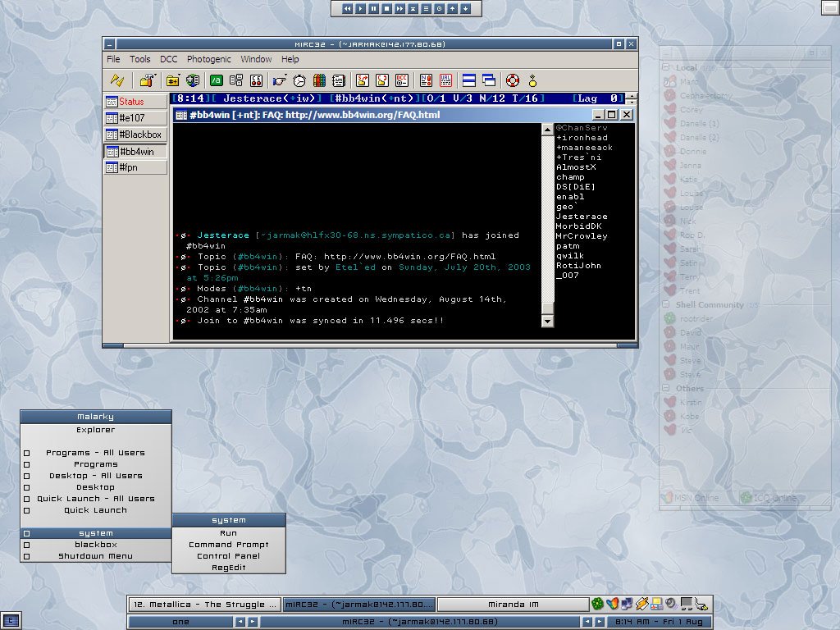Tile windows using the blue stacked bars icon

[x=469, y=81]
